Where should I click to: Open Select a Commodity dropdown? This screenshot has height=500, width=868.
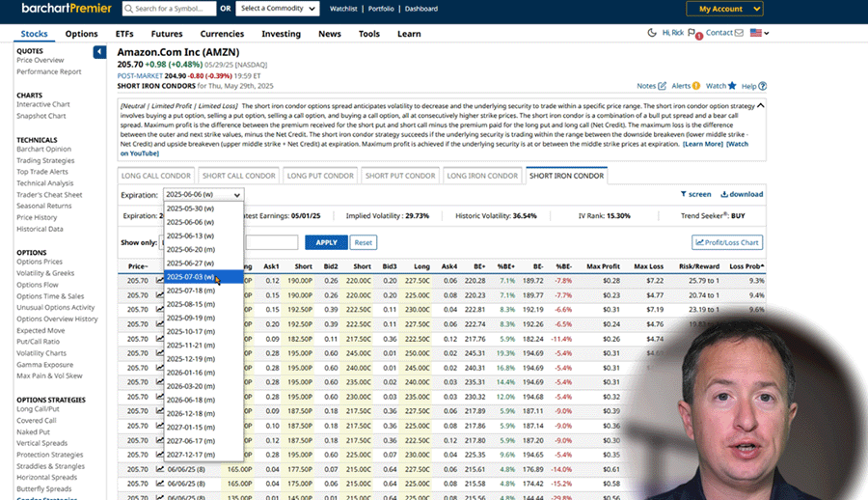click(278, 9)
